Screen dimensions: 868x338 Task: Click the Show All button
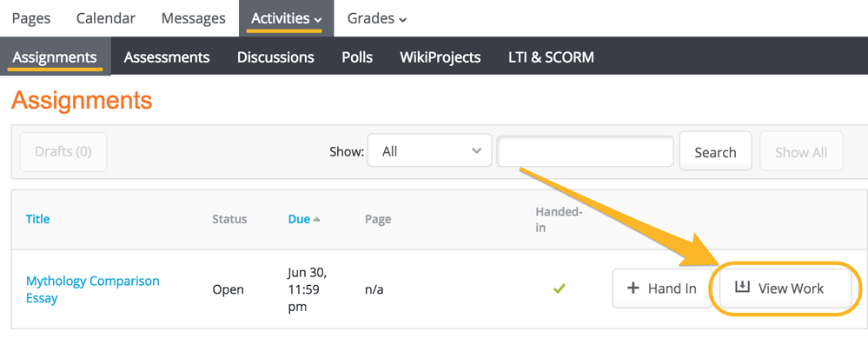[x=801, y=151]
